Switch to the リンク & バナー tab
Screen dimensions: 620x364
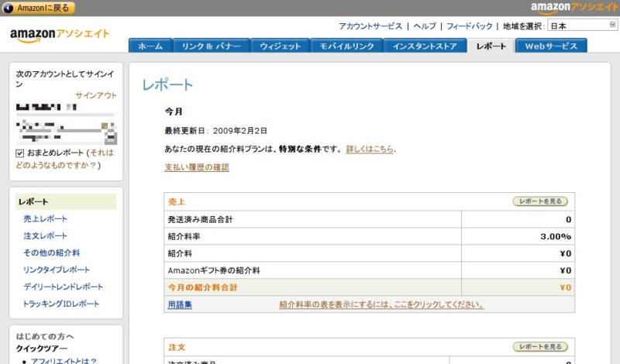(x=211, y=46)
